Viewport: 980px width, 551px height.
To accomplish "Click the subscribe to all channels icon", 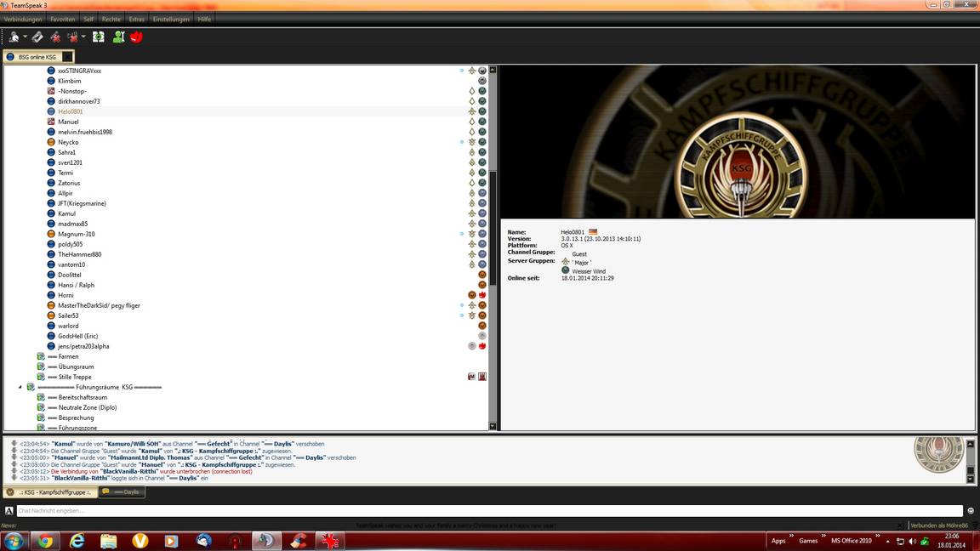I will pos(99,37).
